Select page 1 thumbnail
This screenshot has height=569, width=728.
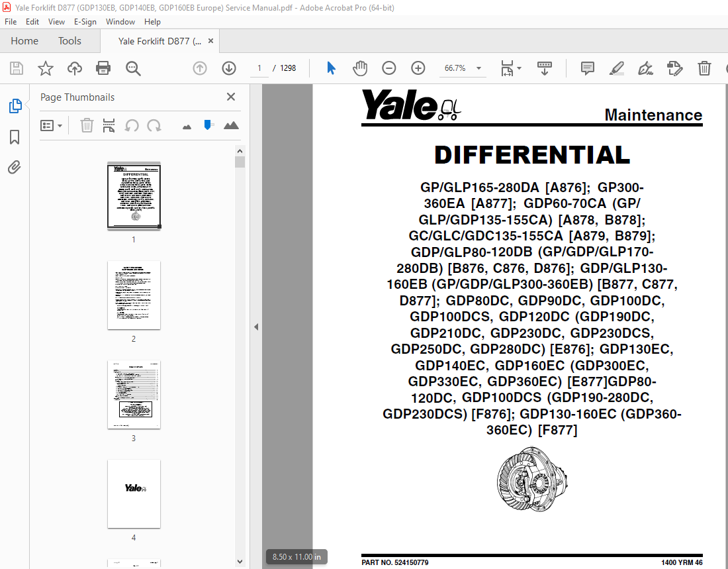134,195
